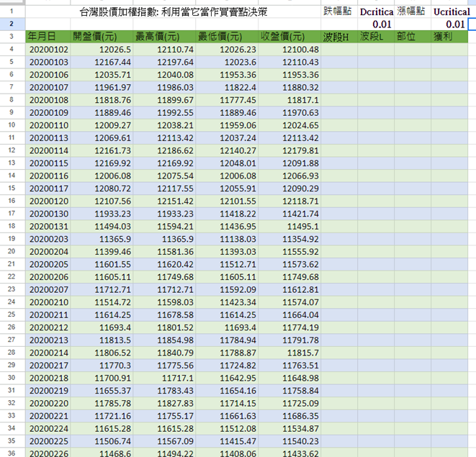Click date cell 20200103
Screen dimensions: 476x457
[48, 62]
